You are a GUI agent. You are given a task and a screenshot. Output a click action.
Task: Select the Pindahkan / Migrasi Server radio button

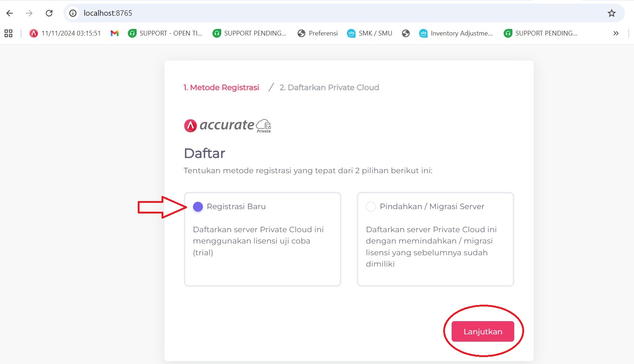click(x=371, y=207)
